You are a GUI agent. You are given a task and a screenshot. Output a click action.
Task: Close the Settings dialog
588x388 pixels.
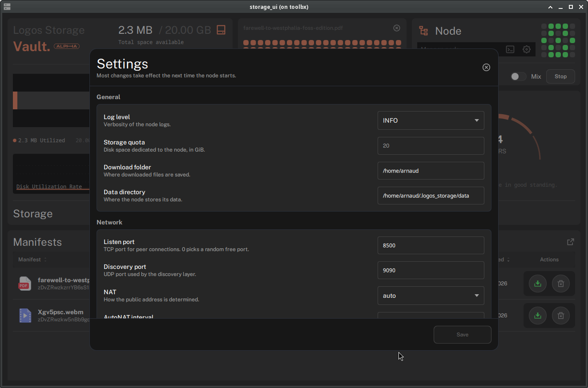[x=486, y=67]
